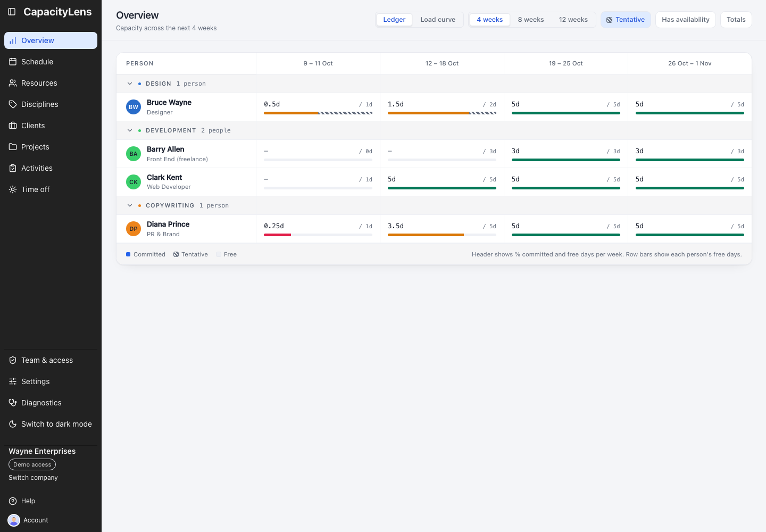Click the Clients briefcase icon
Image resolution: width=766 pixels, height=532 pixels.
point(13,126)
